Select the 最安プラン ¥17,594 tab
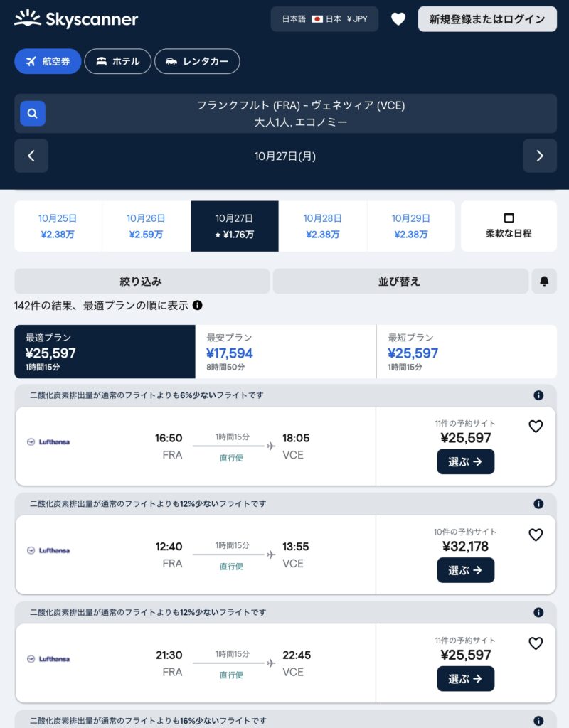This screenshot has width=569, height=728. tap(285, 351)
